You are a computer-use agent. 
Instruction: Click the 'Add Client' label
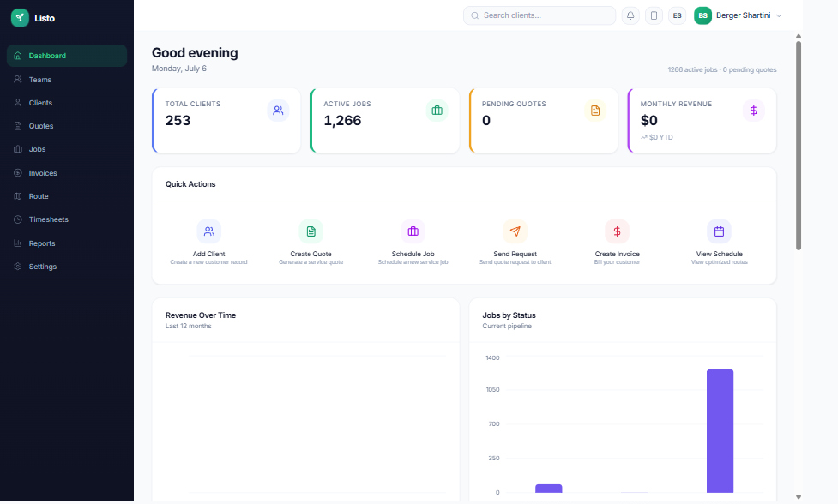click(x=209, y=254)
